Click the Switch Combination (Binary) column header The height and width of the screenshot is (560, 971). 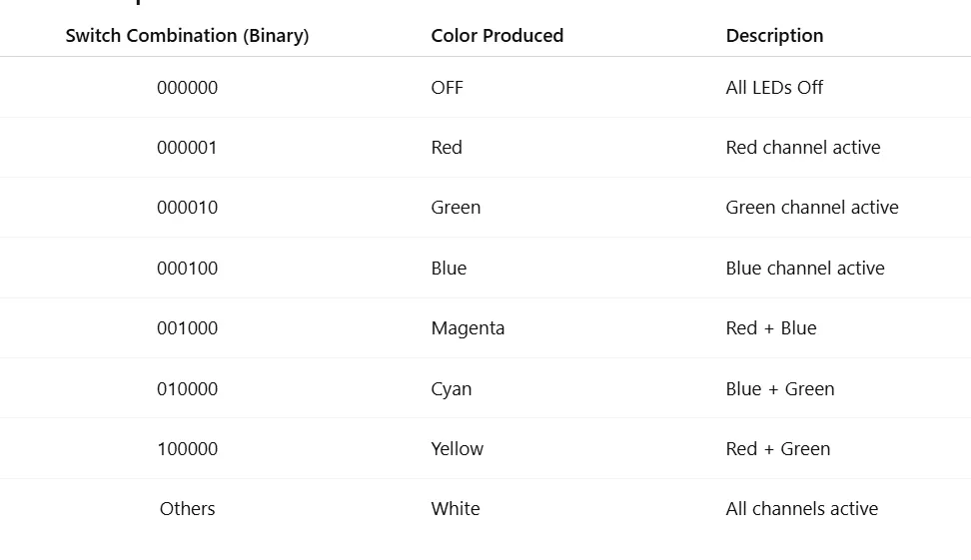(x=187, y=36)
